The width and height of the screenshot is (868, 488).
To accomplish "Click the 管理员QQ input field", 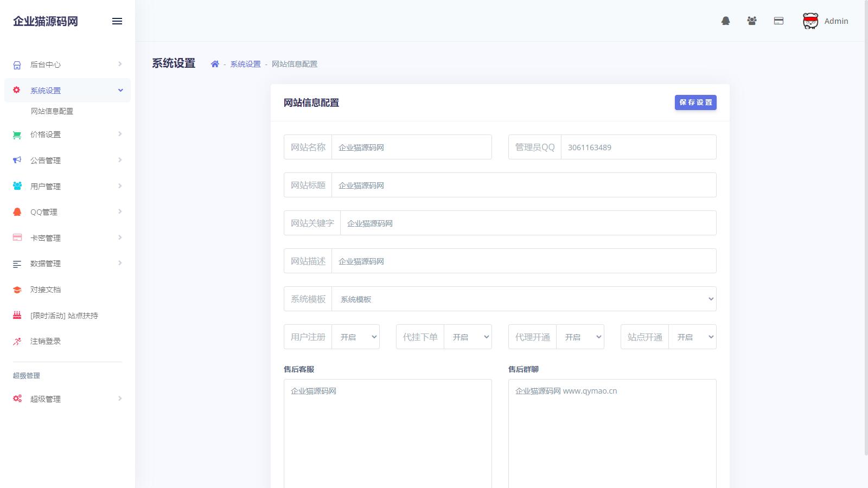I will coord(638,147).
